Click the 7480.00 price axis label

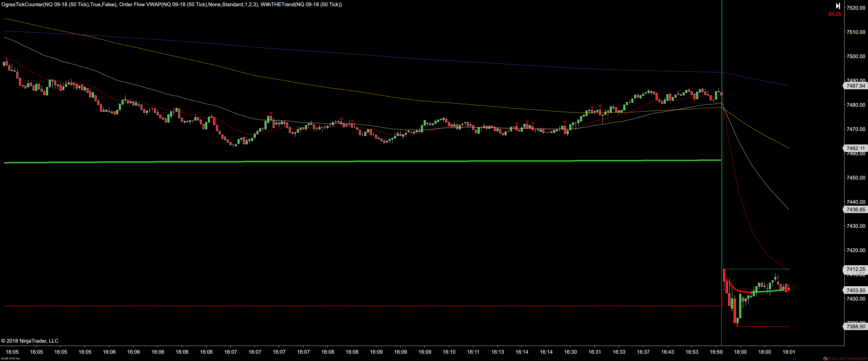point(856,105)
